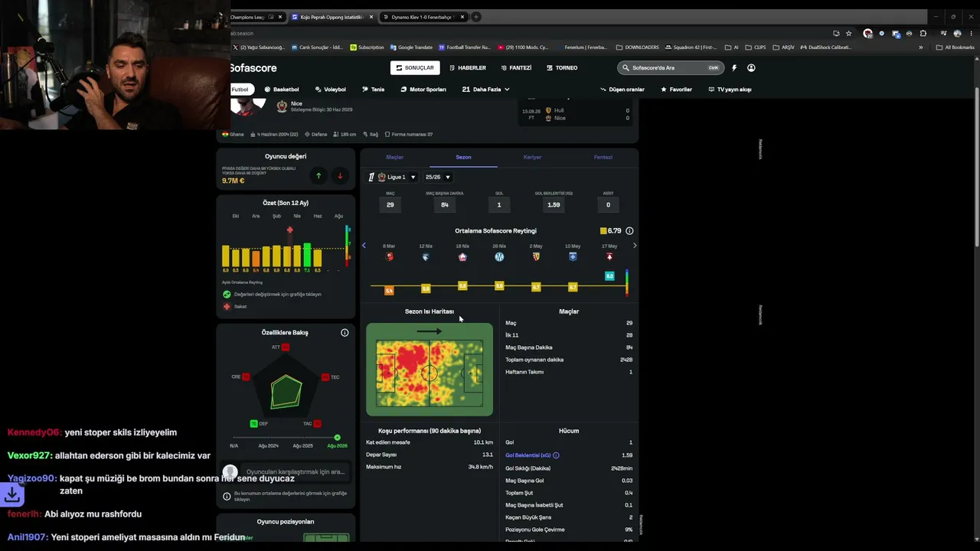Click the Nice club crest near player photo
980x551 pixels.
(x=282, y=106)
